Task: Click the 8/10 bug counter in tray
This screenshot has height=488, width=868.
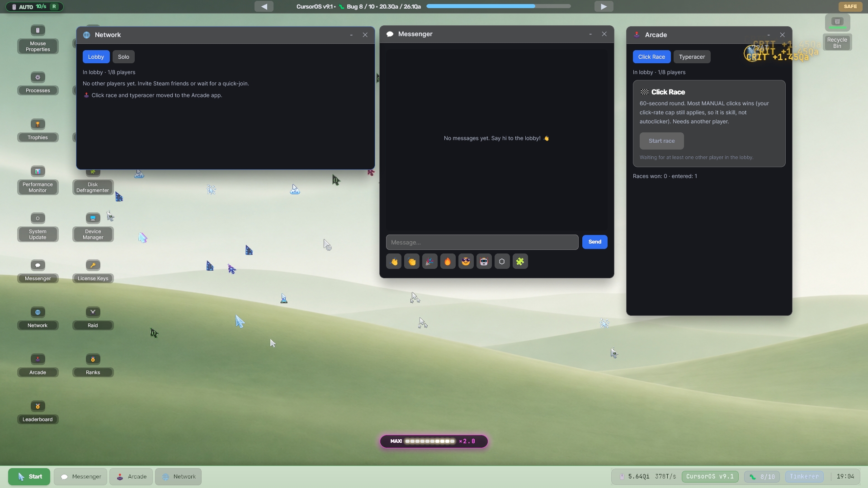Action: coord(762,477)
